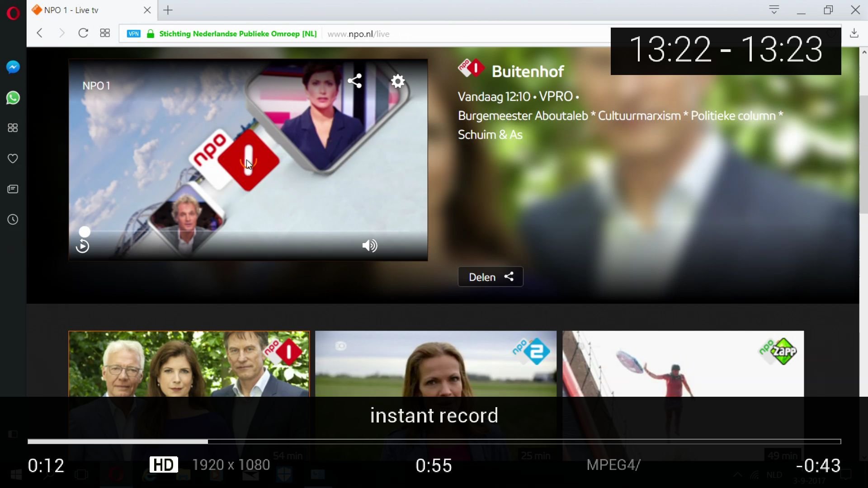Open Bookmarks heart icon in sidebar
The width and height of the screenshot is (868, 488).
point(13,159)
